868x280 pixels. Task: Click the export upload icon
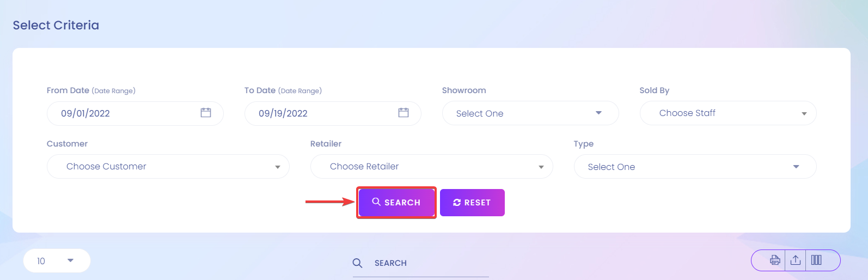point(796,260)
